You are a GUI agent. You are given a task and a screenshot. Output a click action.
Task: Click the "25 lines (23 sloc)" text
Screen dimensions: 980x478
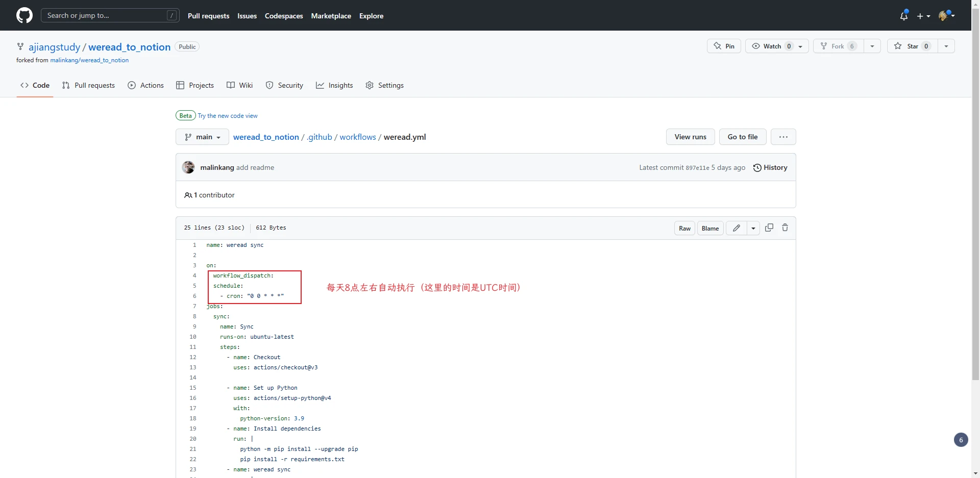[214, 228]
